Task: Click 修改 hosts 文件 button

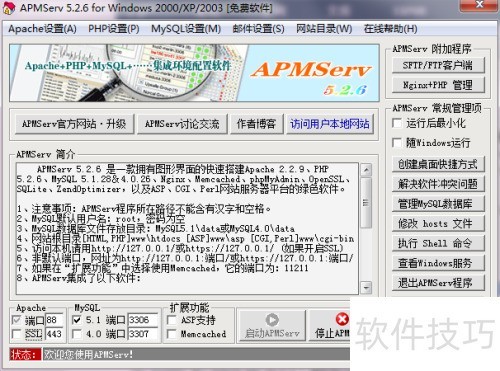Action: pyautogui.click(x=438, y=223)
